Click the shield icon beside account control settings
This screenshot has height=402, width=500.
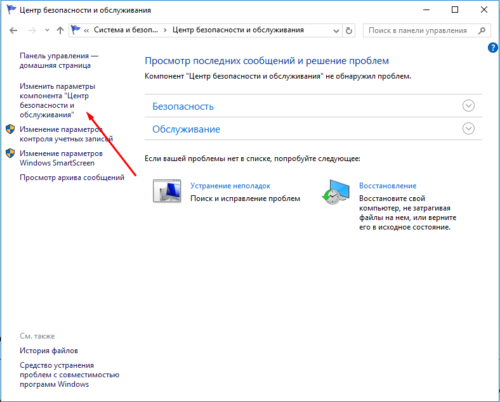(10, 129)
